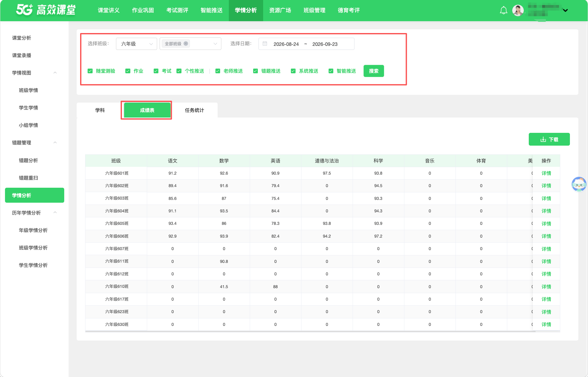Open 考试测评 in top navigation
The image size is (588, 377).
coord(177,10)
